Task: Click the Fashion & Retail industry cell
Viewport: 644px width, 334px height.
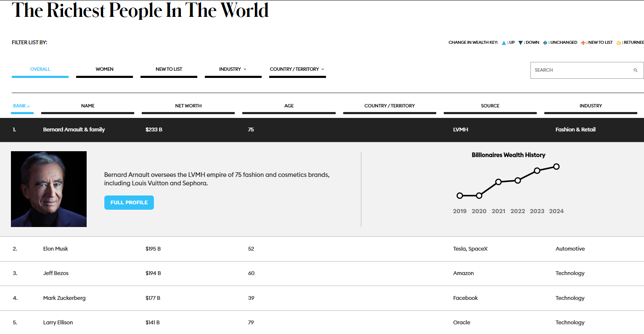Action: 575,130
